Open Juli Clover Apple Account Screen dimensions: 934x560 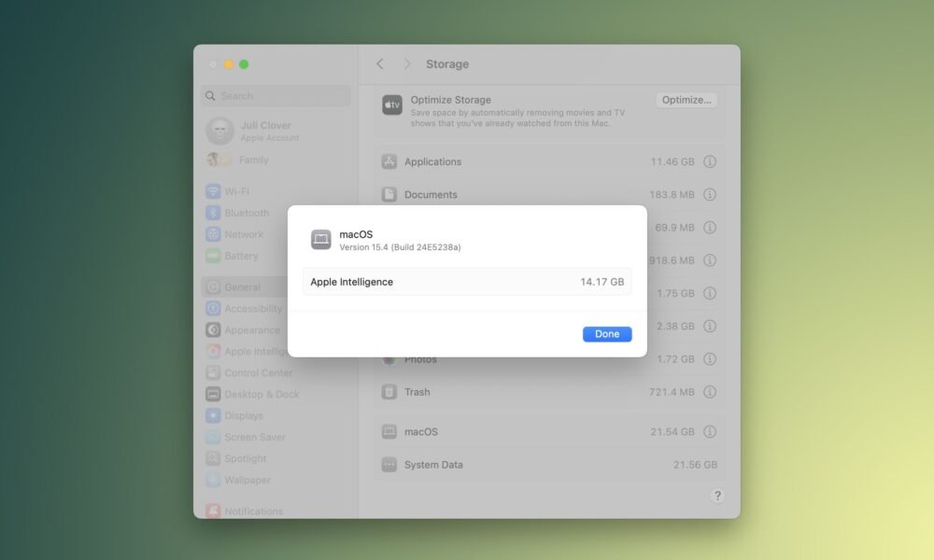point(265,131)
